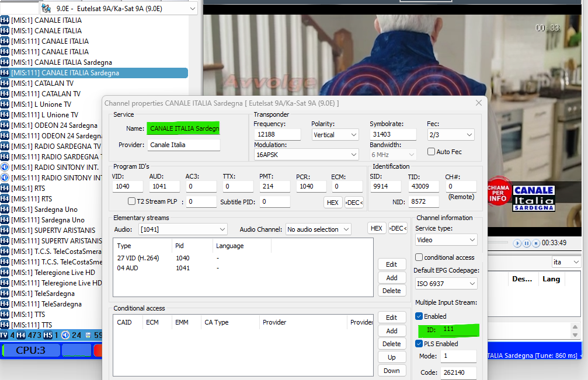Click the Multiple Input Stream ID field 111
This screenshot has height=380, width=588.
[459, 329]
